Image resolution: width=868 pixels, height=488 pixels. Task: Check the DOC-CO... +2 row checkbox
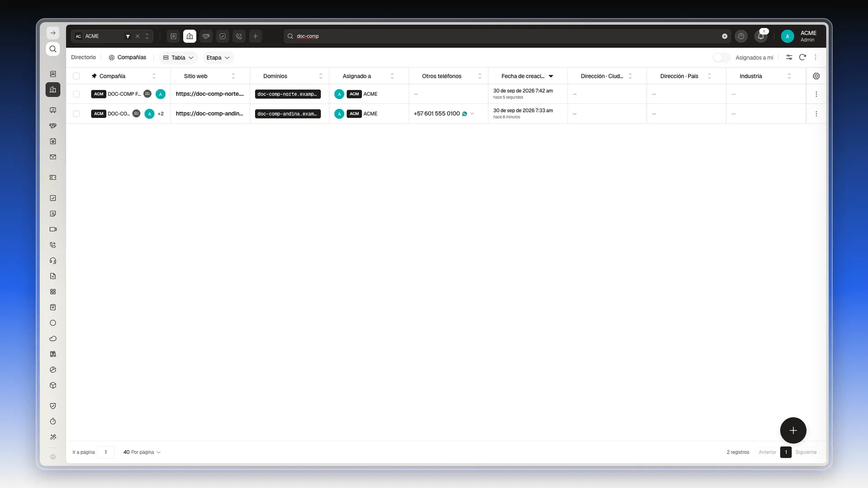[x=76, y=114]
